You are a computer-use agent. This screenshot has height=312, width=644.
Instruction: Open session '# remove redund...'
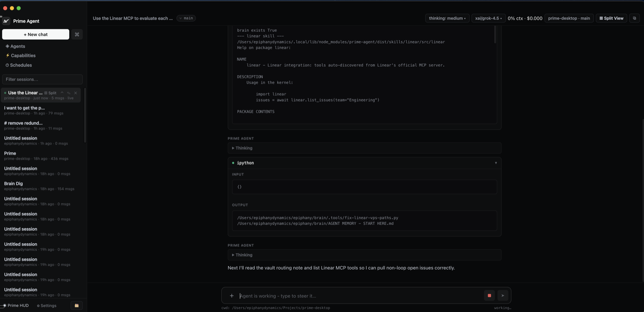click(41, 125)
